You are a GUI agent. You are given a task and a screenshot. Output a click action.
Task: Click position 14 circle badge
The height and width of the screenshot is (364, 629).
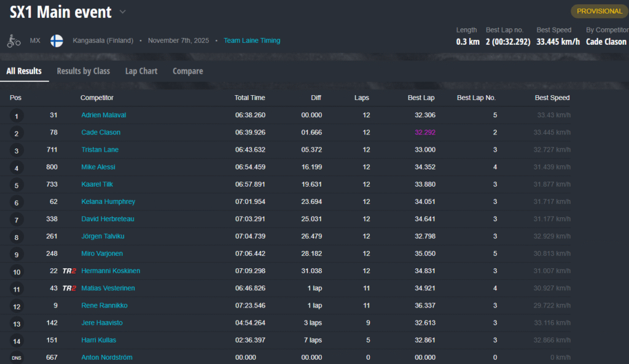tap(17, 341)
